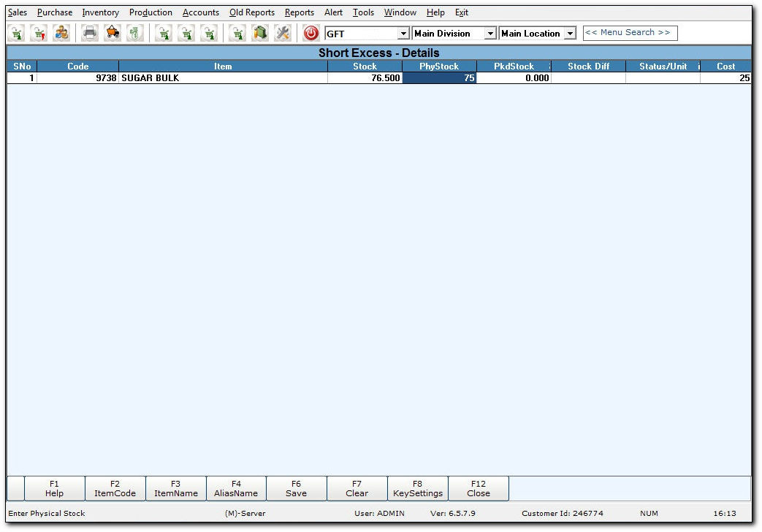Open the Sales menu
Viewport: 762px width, 532px height.
coord(18,12)
